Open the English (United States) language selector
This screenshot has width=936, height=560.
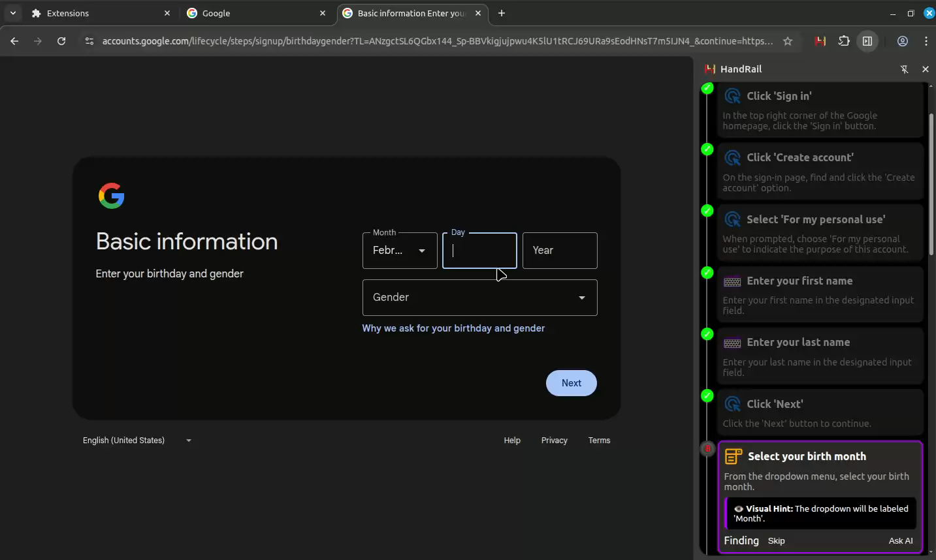tap(137, 441)
